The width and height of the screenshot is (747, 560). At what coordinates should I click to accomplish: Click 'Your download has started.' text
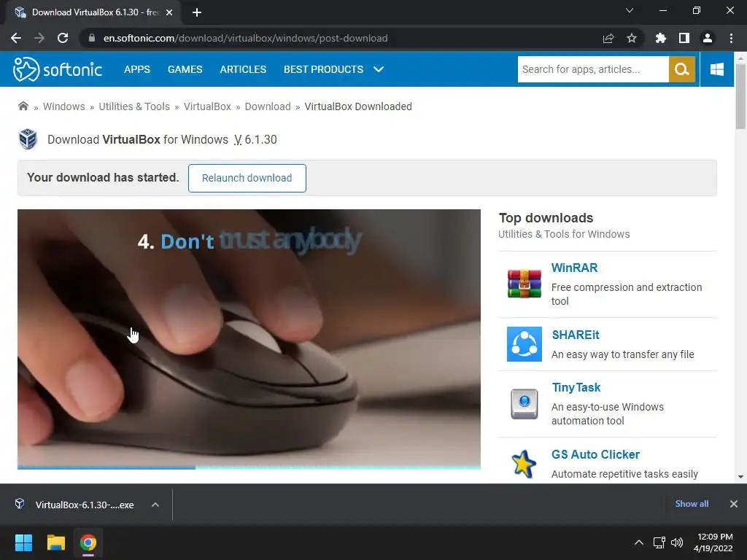point(103,177)
